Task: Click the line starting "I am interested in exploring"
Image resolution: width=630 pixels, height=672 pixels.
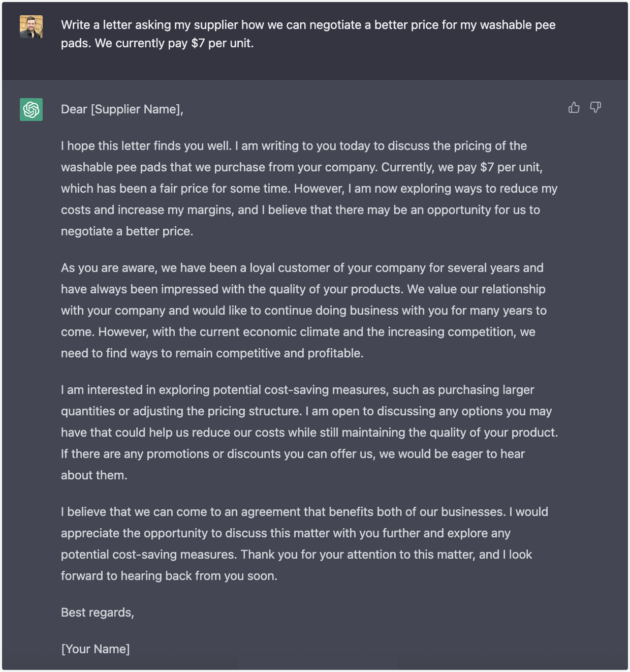Action: point(297,390)
